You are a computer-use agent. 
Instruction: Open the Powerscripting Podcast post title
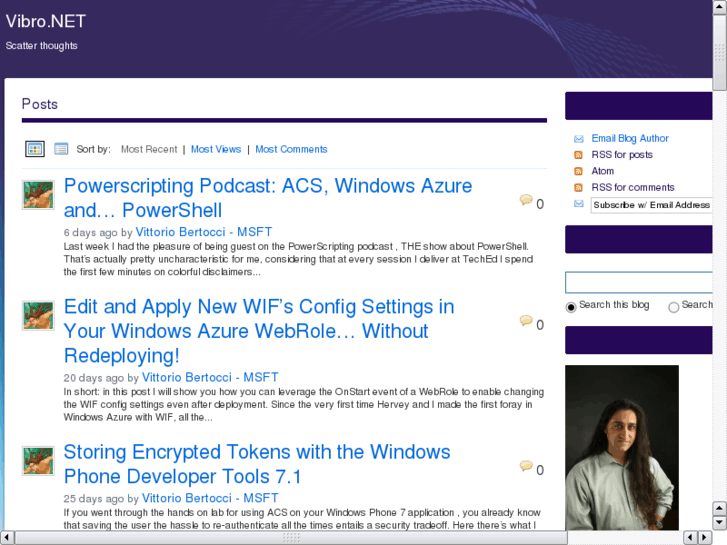[x=268, y=198]
